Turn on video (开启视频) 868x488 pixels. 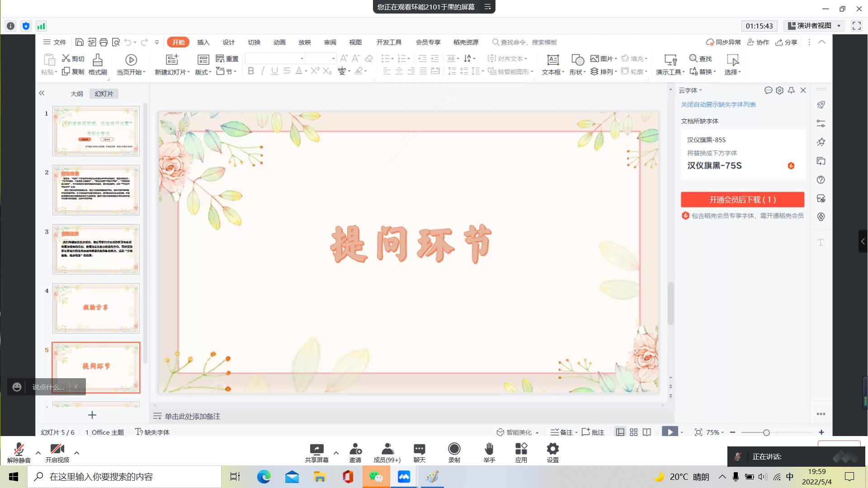(57, 449)
